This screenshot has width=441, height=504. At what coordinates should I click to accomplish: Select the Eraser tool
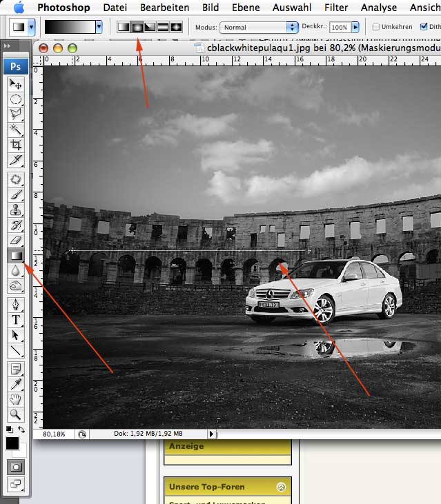(x=15, y=241)
